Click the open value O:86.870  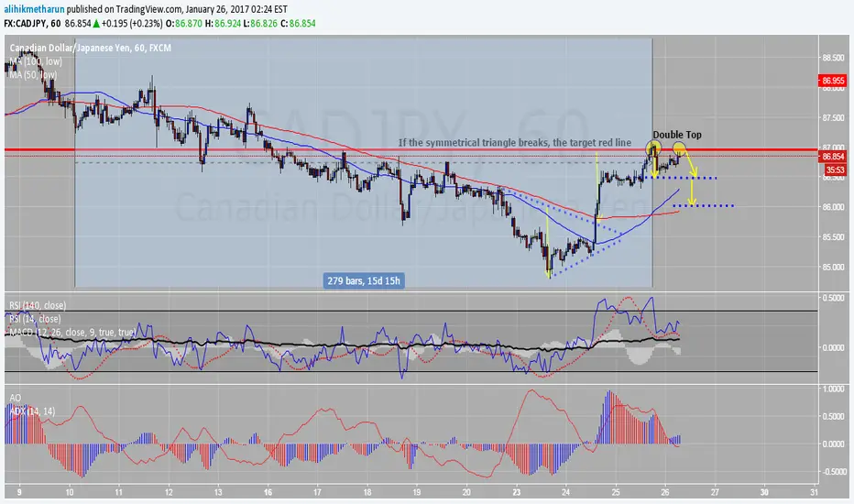click(183, 24)
